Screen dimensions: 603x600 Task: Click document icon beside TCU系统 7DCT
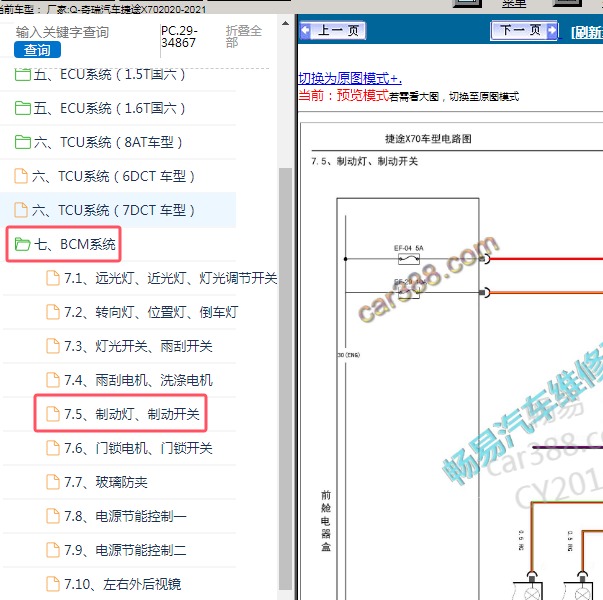tap(21, 210)
